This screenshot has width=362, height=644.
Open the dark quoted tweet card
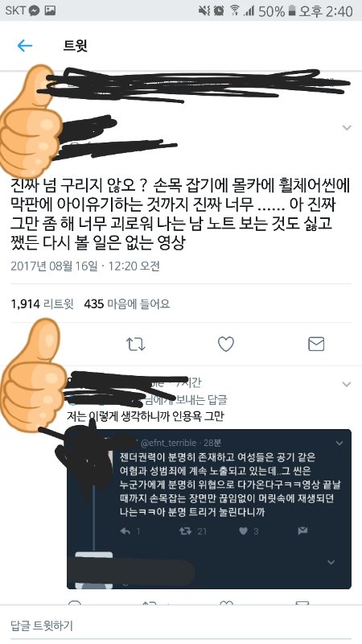click(209, 509)
